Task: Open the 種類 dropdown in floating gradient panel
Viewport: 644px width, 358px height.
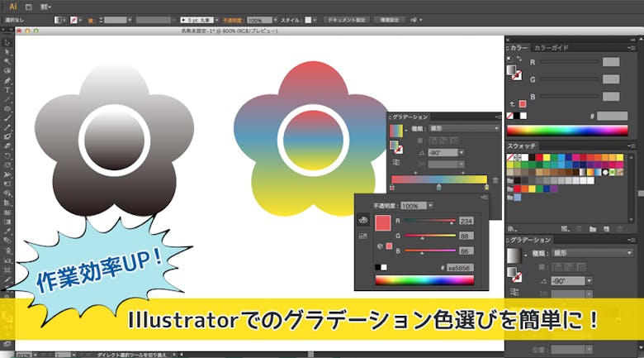Action: 466,129
